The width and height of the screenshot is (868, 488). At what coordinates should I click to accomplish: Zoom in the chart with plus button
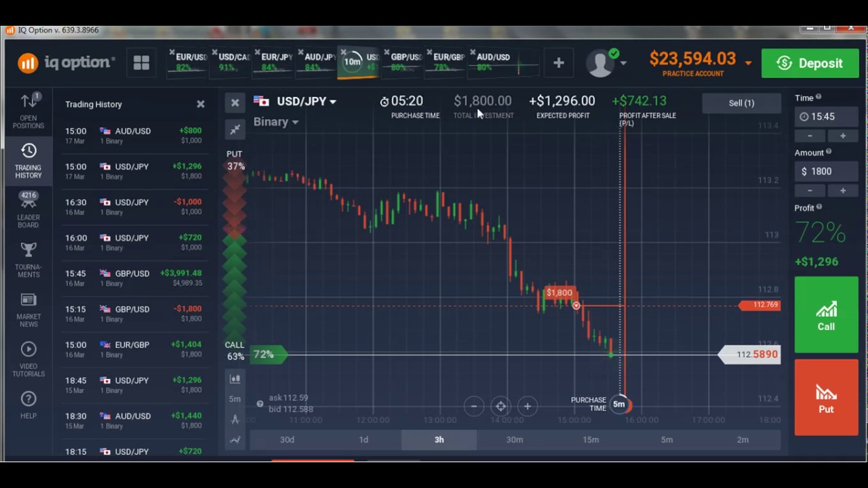point(527,406)
